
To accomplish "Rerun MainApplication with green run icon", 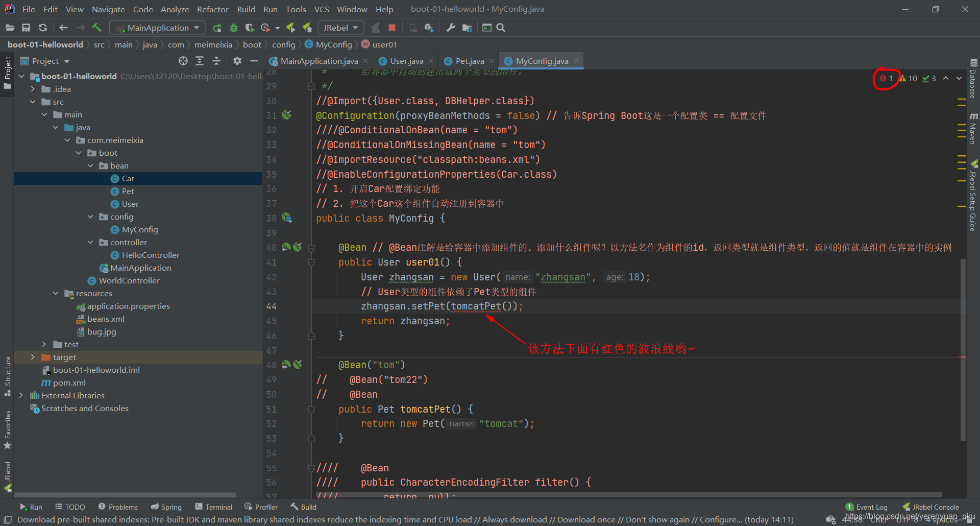I will point(217,28).
